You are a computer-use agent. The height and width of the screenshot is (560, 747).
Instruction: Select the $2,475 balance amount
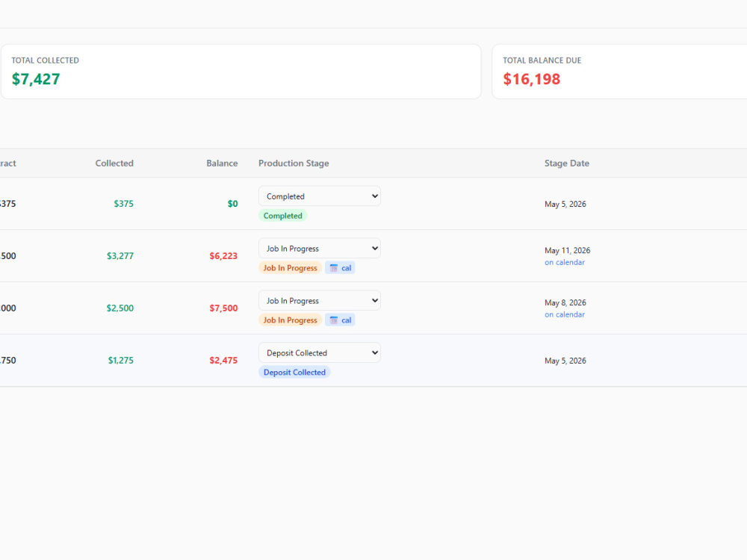(x=223, y=361)
